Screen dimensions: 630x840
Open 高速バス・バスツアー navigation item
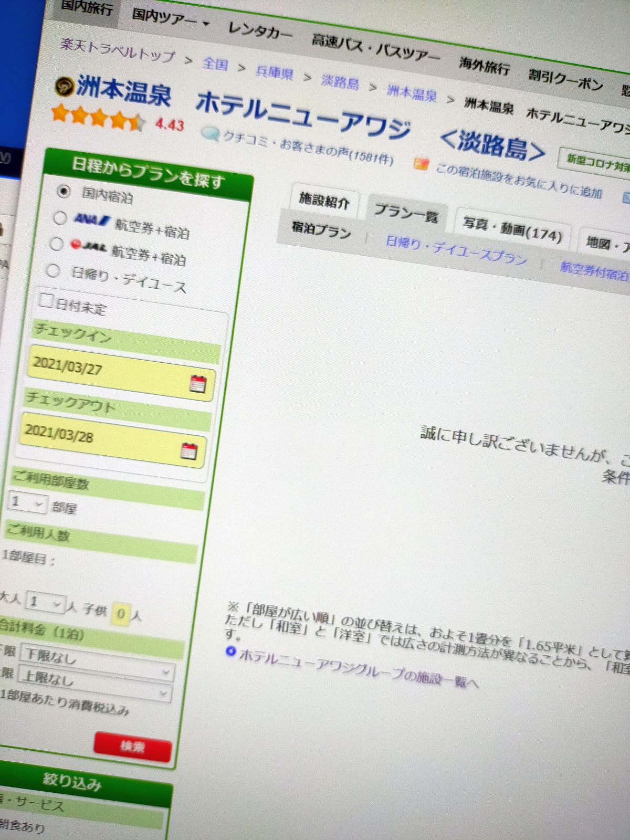click(x=375, y=49)
